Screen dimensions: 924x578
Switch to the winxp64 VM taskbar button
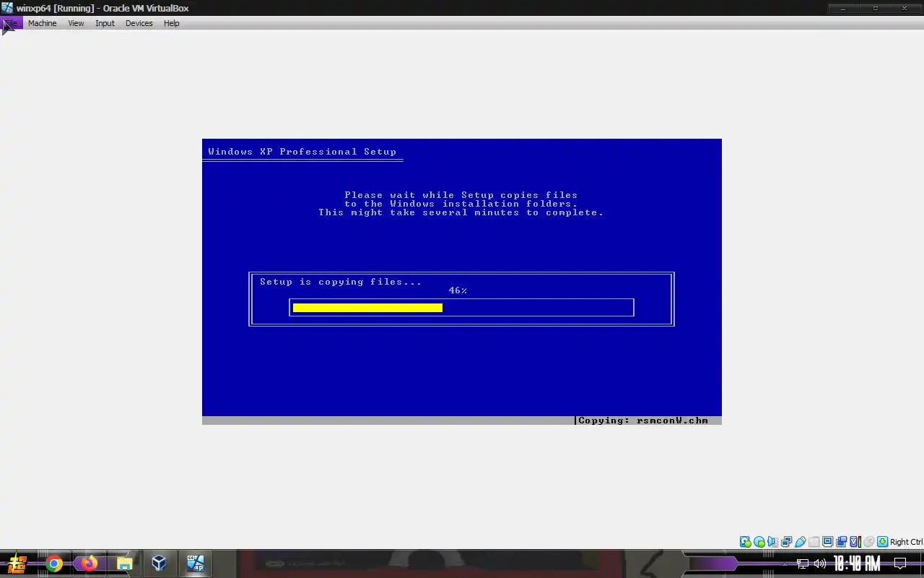click(x=195, y=564)
